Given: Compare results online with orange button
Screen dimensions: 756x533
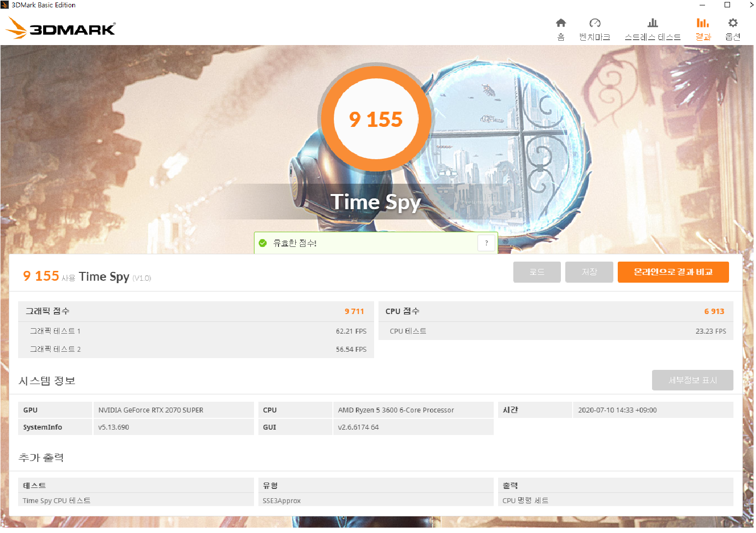Looking at the screenshot, I should tap(673, 272).
